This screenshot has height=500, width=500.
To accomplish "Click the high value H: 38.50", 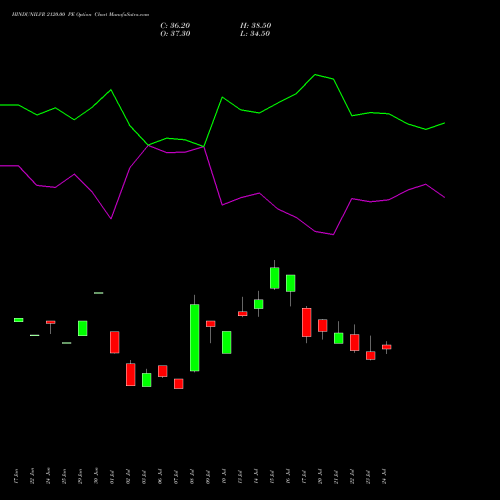I will click(256, 26).
